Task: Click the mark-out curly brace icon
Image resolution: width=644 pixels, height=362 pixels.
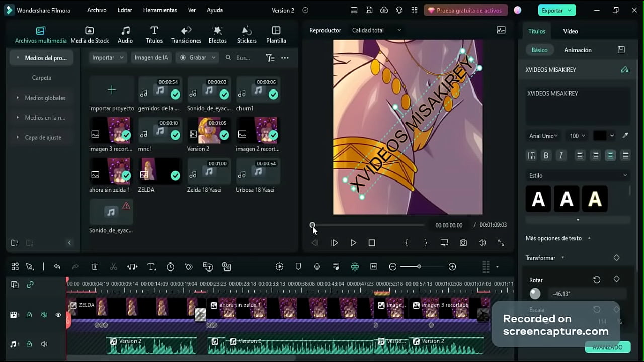Action: pos(426,243)
